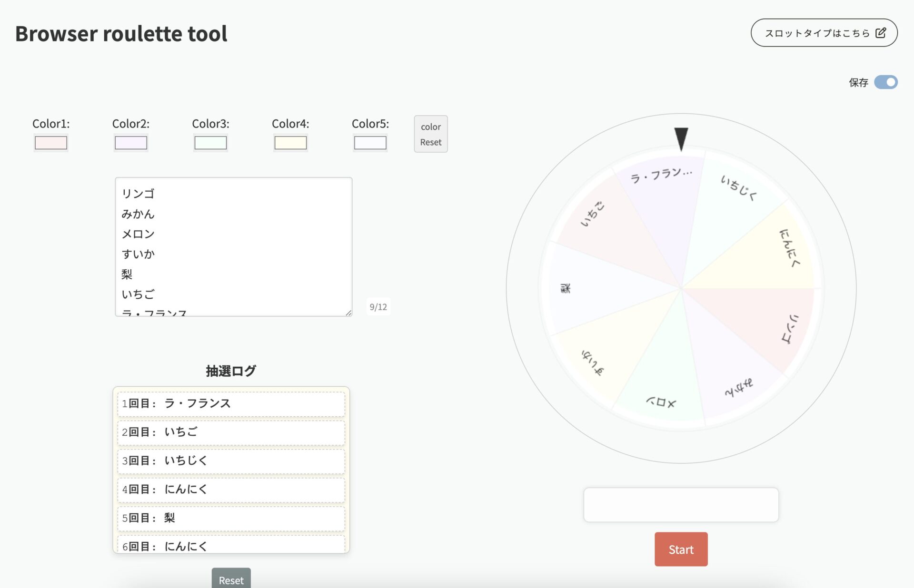Click the 1回目 ラ・フランス log entry
Viewport: 914px width, 588px height.
pyautogui.click(x=230, y=403)
